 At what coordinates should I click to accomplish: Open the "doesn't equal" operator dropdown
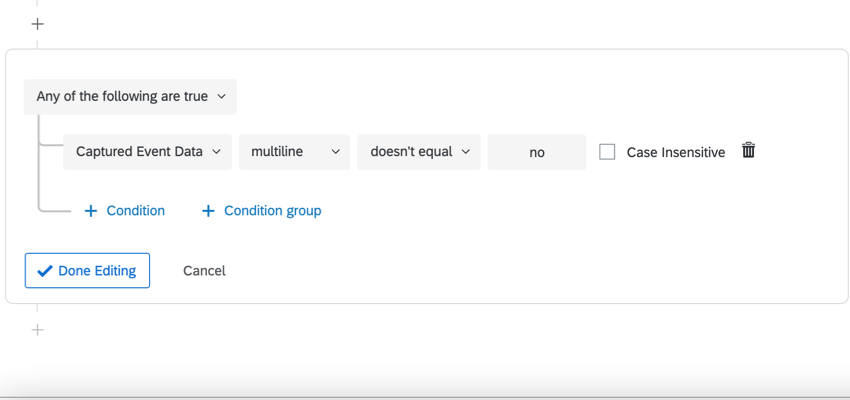[418, 152]
